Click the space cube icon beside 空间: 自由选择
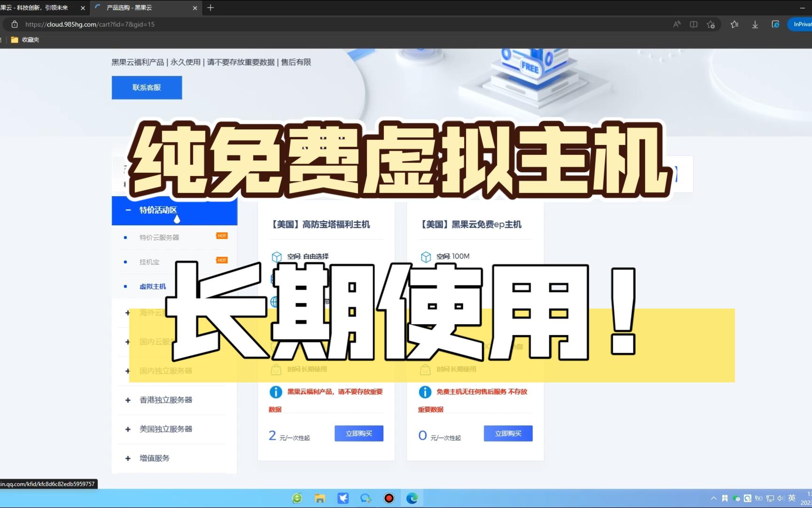Viewport: 812px width, 508px height. click(277, 257)
